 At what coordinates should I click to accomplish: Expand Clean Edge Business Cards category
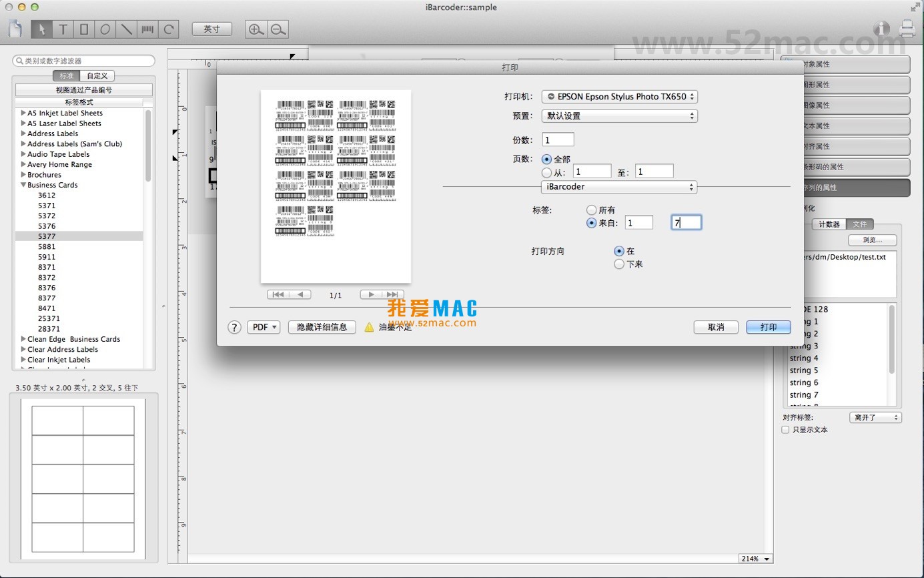click(x=23, y=339)
